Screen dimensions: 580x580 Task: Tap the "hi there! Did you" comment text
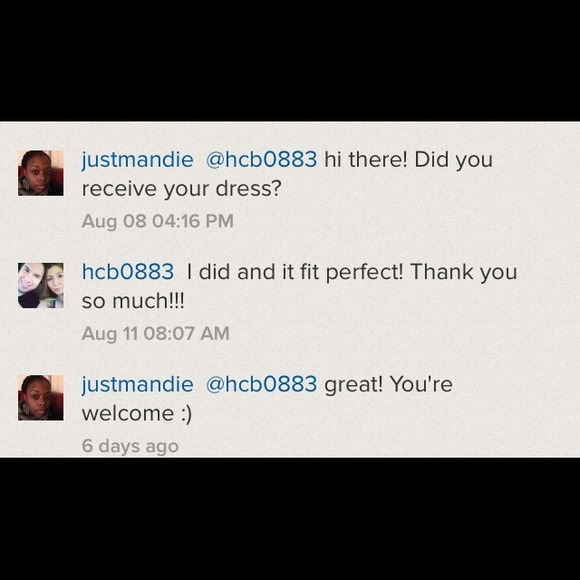(408, 160)
